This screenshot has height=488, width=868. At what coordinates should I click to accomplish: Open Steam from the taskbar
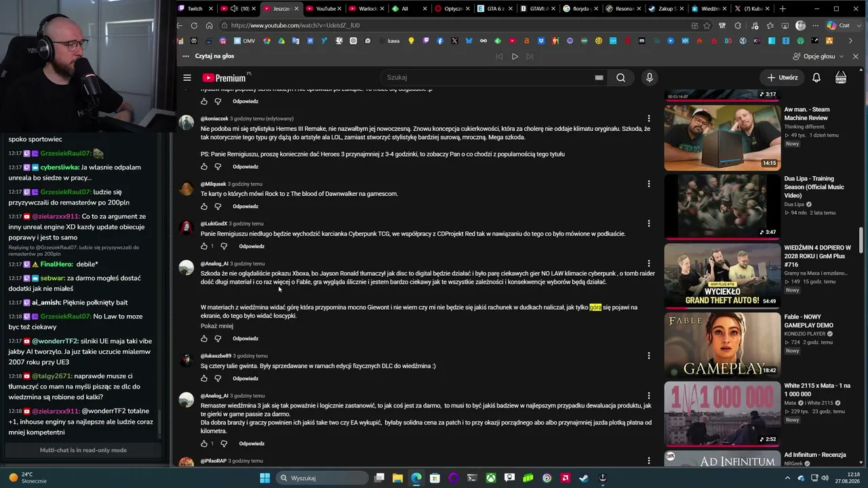(584, 478)
